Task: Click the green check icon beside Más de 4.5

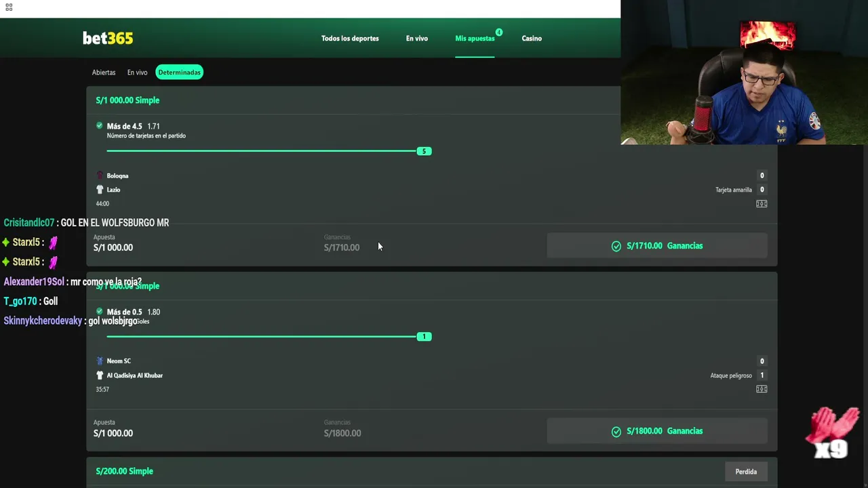Action: (x=100, y=125)
